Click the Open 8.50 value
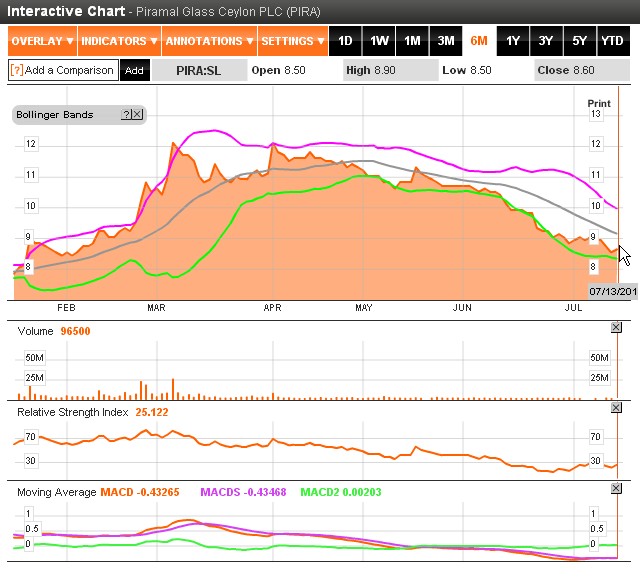This screenshot has height=581, width=641. pos(278,70)
